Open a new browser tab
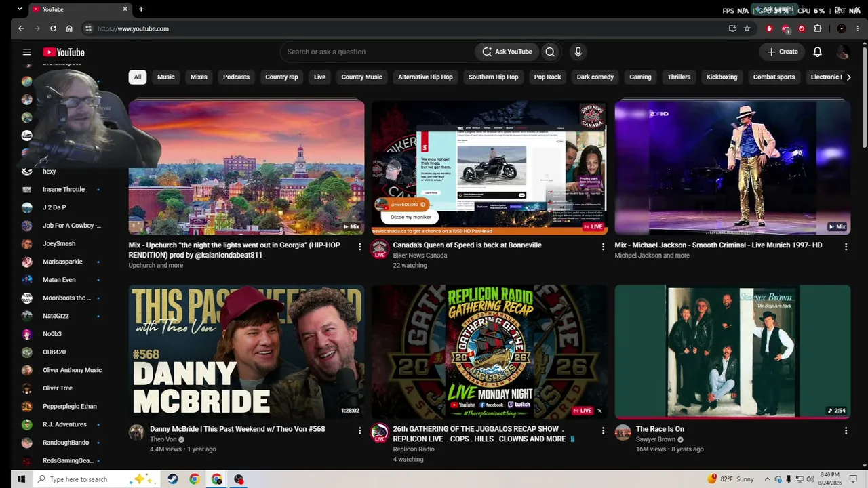 coord(141,9)
